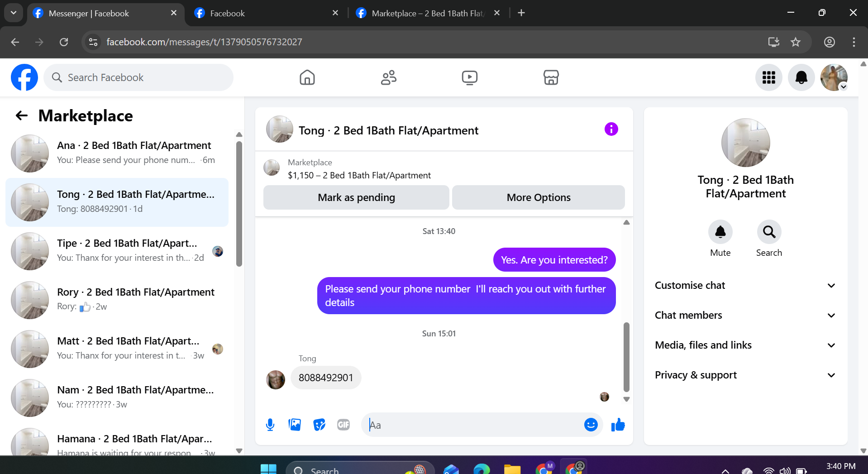Open File Explorer from taskbar
Image resolution: width=868 pixels, height=474 pixels.
[512, 469]
